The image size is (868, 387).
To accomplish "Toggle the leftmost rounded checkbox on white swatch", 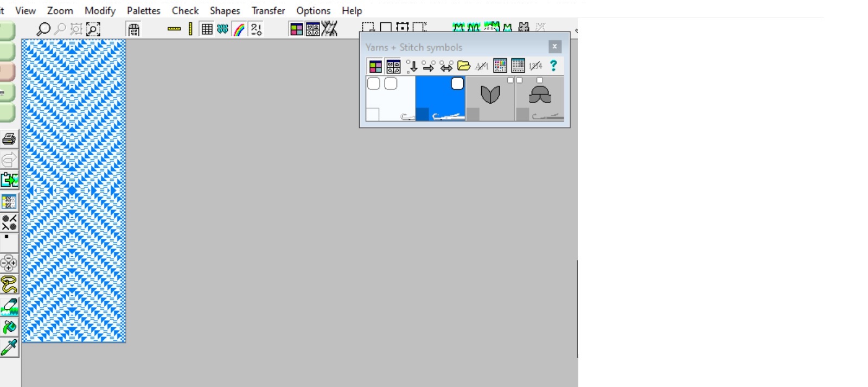I will 374,83.
